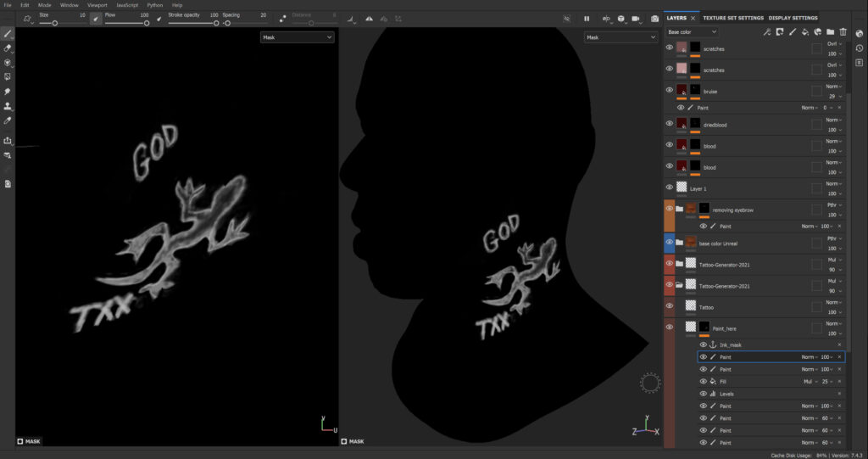Toggle pen pressure for brush Size
The height and width of the screenshot is (459, 868).
pos(96,19)
